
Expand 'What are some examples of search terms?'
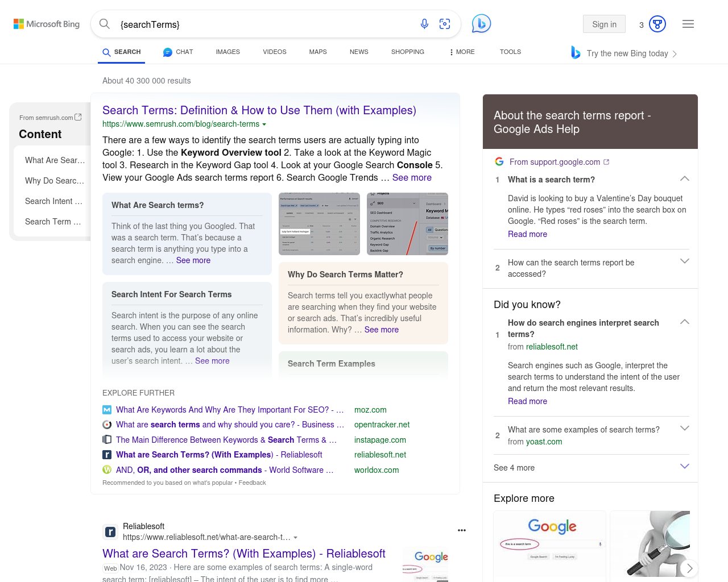point(685,428)
